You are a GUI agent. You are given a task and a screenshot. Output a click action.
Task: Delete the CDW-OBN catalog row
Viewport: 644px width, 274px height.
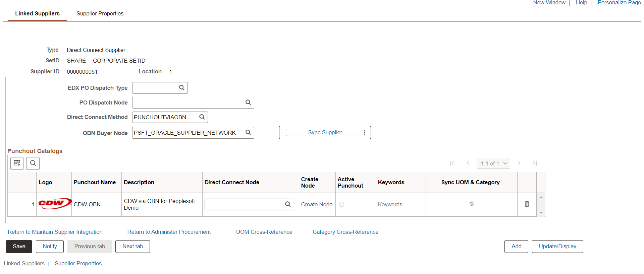click(527, 204)
